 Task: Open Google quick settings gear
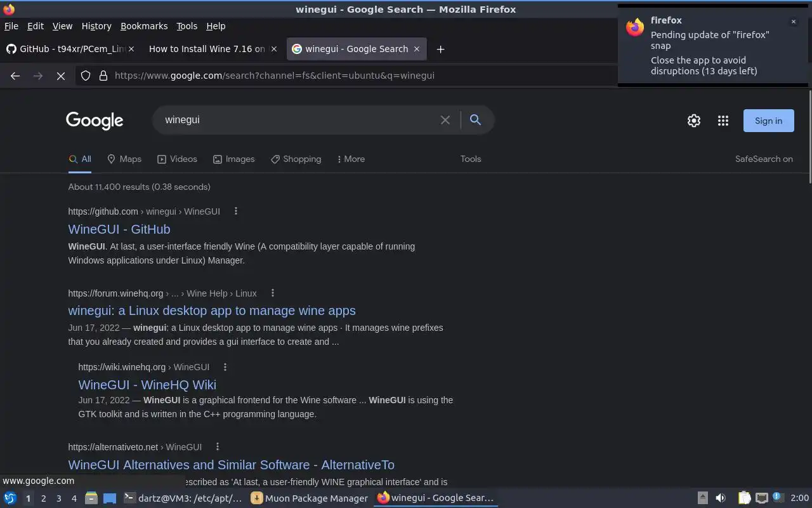694,121
